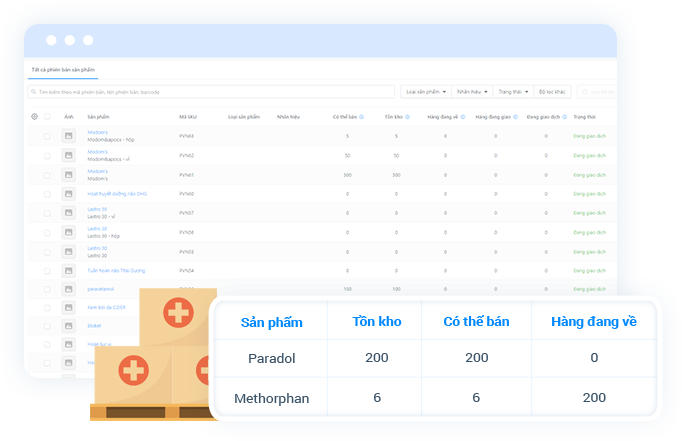682x441 pixels.
Task: Click the info icon beside Đang giao dịch
Action: [x=562, y=117]
